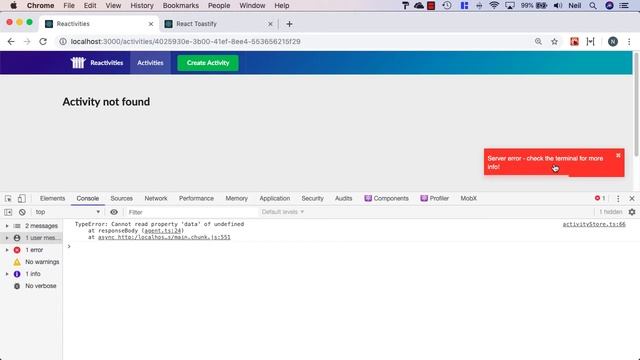This screenshot has width=640, height=360.
Task: Bookmark this page with the star icon
Action: pos(554,42)
